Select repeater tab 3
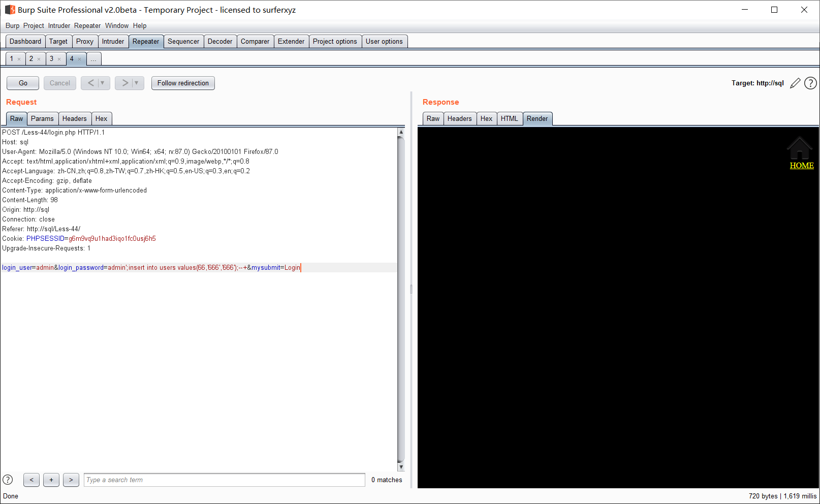 (51, 59)
